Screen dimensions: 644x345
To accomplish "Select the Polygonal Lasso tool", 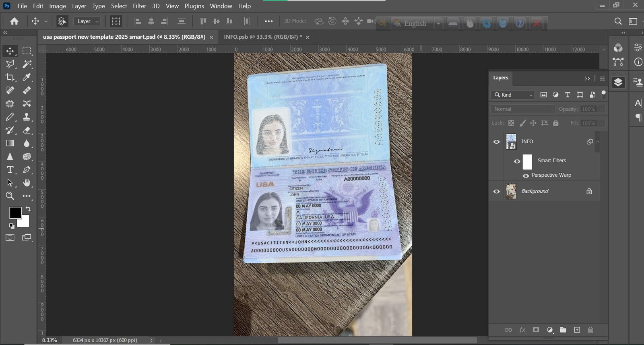I will click(x=10, y=64).
